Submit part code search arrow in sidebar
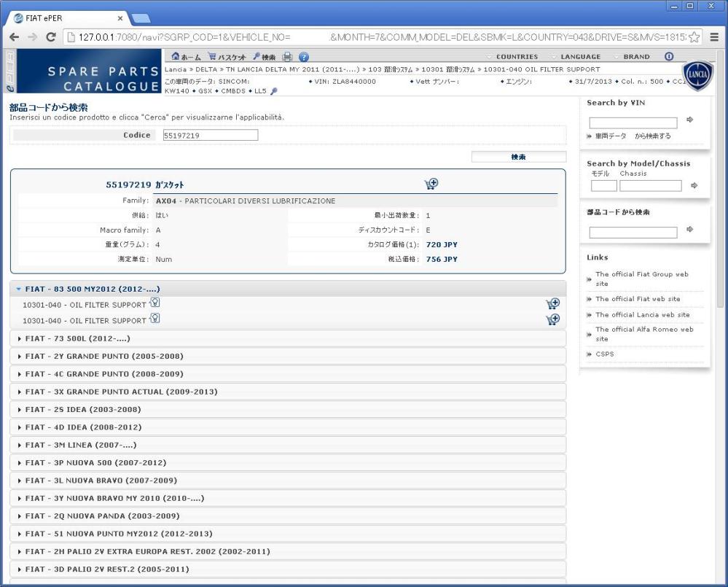Screen dimensions: 728x587 pyautogui.click(x=690, y=229)
